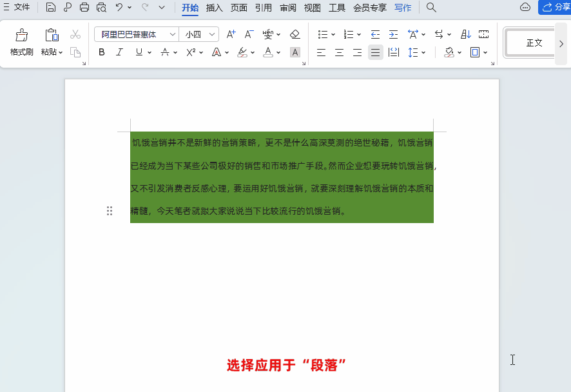Click the Redo arrow icon
Screen dimensions: 571x392
[145, 7]
